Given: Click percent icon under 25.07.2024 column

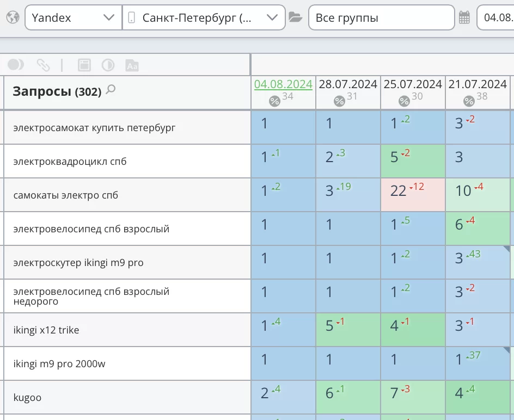Looking at the screenshot, I should coord(404,101).
